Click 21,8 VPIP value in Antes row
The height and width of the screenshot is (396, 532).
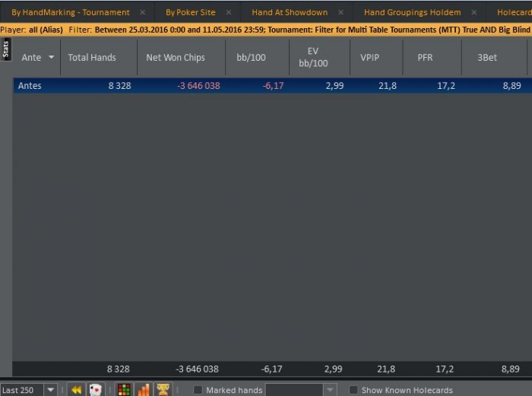click(x=388, y=86)
